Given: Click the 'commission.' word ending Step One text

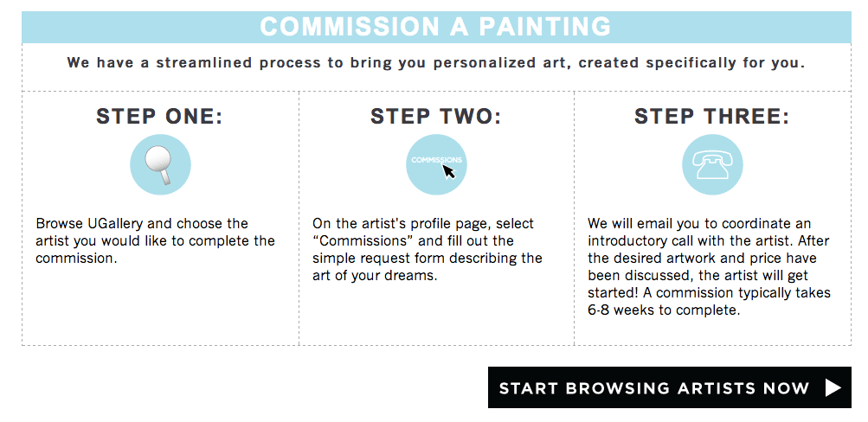Looking at the screenshot, I should tap(76, 259).
